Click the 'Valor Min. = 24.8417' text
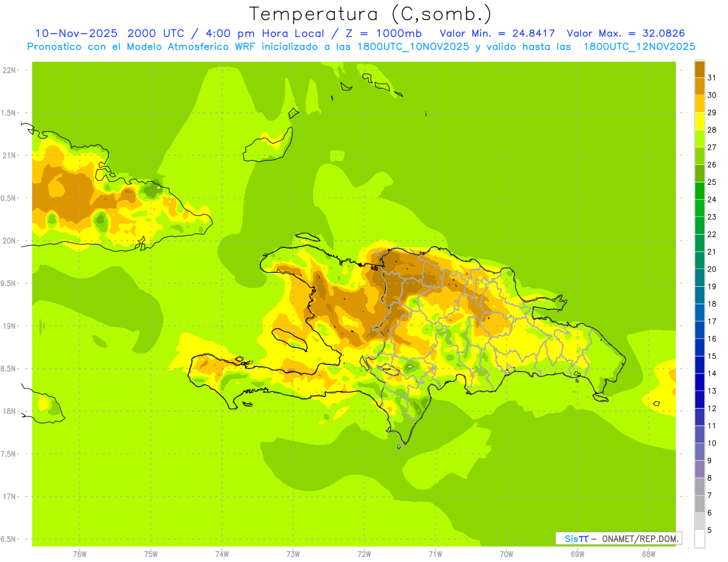This screenshot has width=728, height=562. click(x=499, y=33)
